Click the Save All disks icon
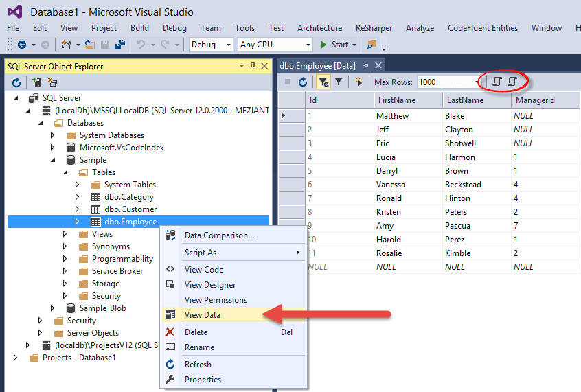The image size is (581, 392). (120, 45)
